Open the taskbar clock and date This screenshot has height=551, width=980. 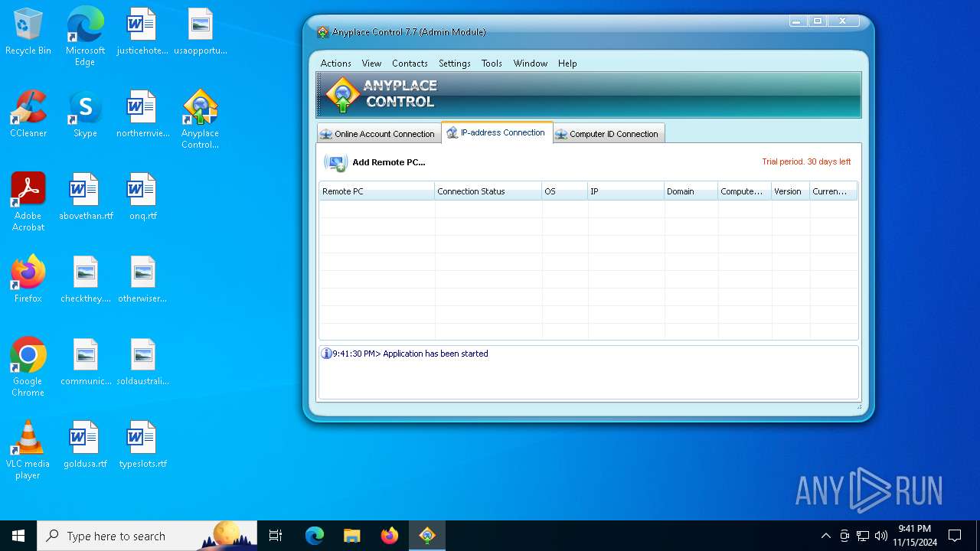coord(914,536)
